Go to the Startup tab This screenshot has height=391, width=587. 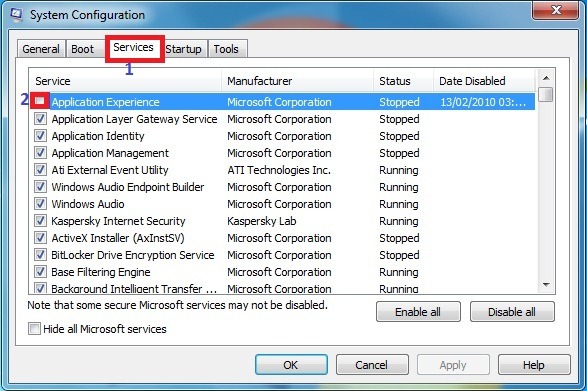183,49
